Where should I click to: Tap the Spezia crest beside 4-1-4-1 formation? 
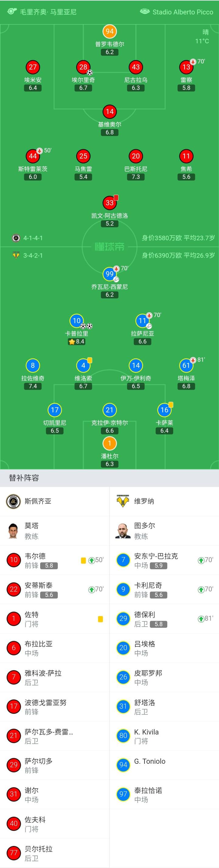click(16, 238)
